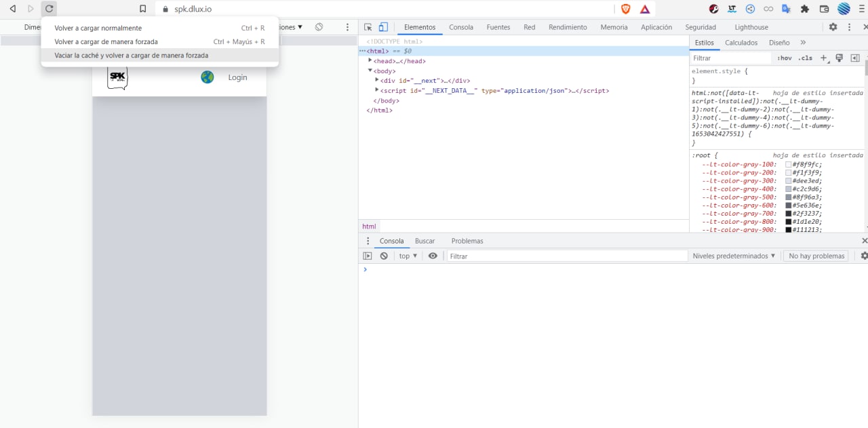
Task: Create live expression with eye icon
Action: tap(433, 256)
